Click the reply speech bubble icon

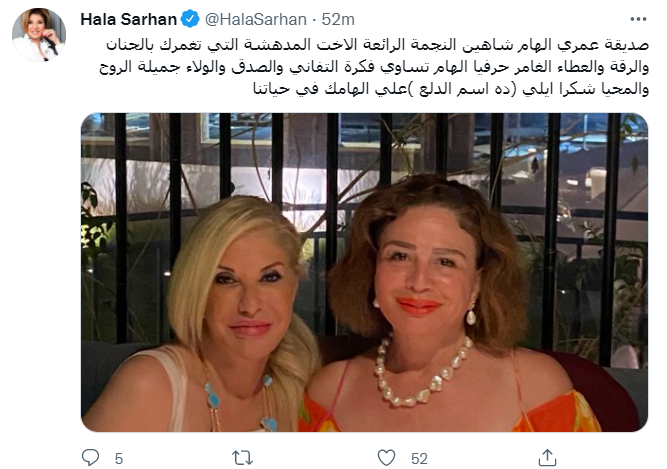[90, 458]
